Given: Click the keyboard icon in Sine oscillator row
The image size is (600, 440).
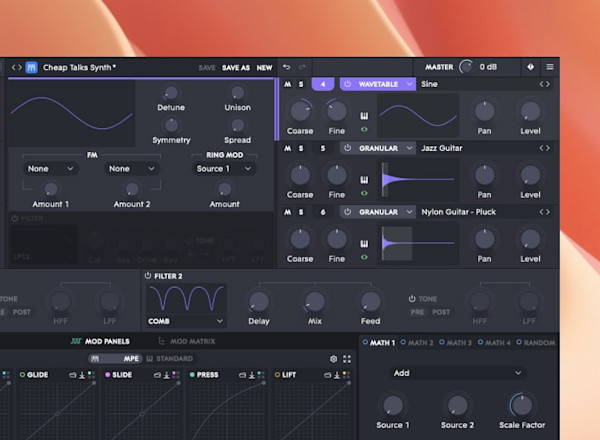Looking at the screenshot, I should [x=364, y=116].
